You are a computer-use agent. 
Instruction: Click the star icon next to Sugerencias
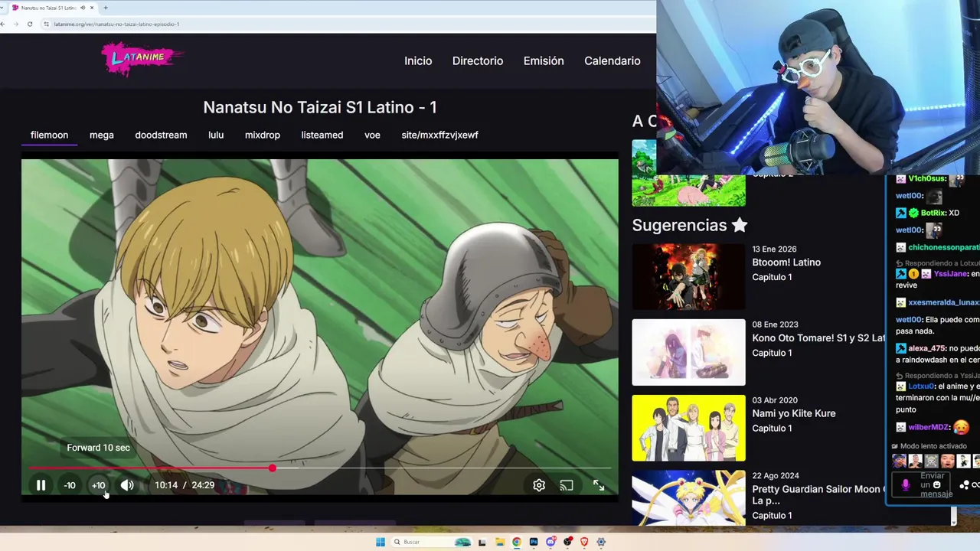(739, 225)
